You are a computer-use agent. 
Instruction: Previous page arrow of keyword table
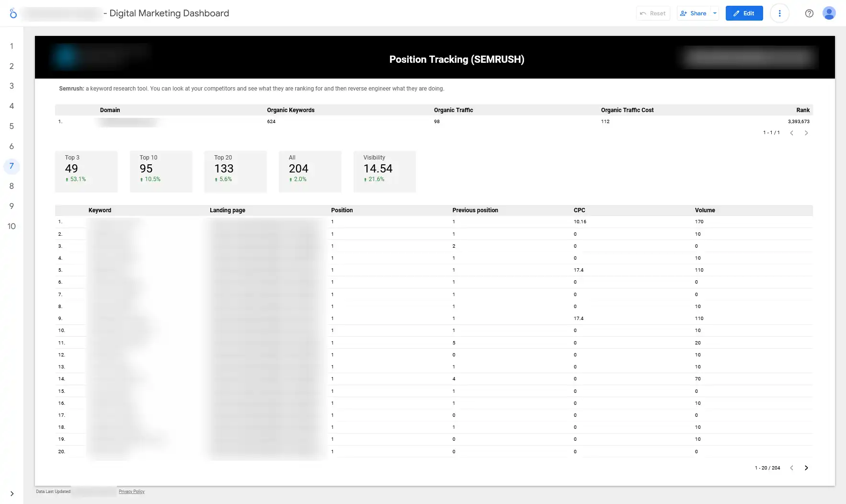[792, 468]
